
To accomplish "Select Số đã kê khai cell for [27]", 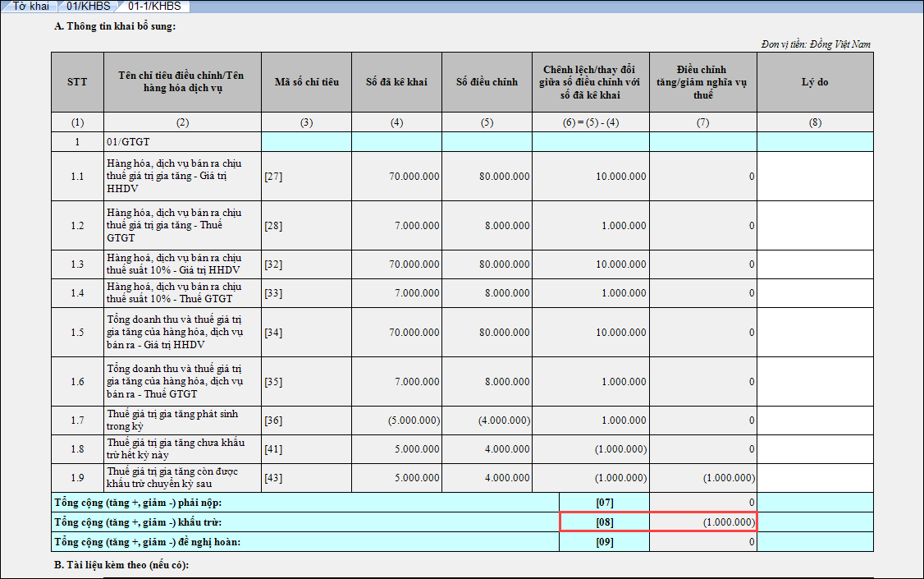I will [x=397, y=176].
